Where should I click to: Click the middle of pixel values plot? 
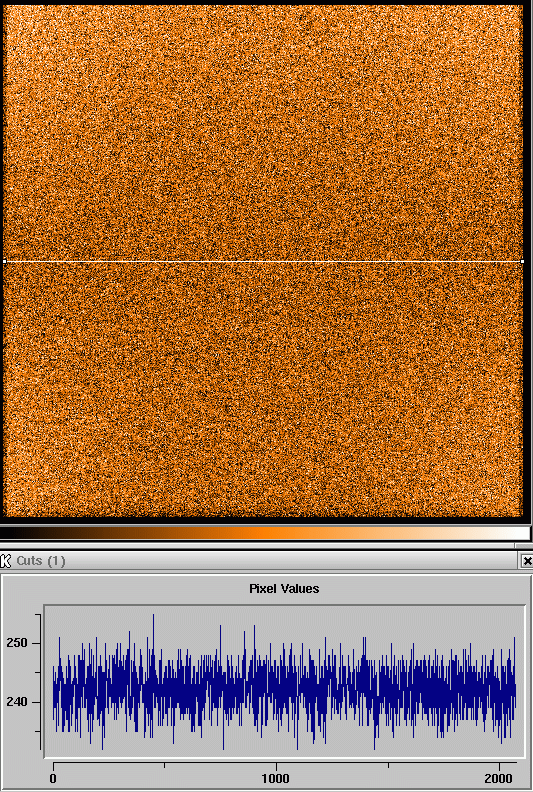click(284, 681)
